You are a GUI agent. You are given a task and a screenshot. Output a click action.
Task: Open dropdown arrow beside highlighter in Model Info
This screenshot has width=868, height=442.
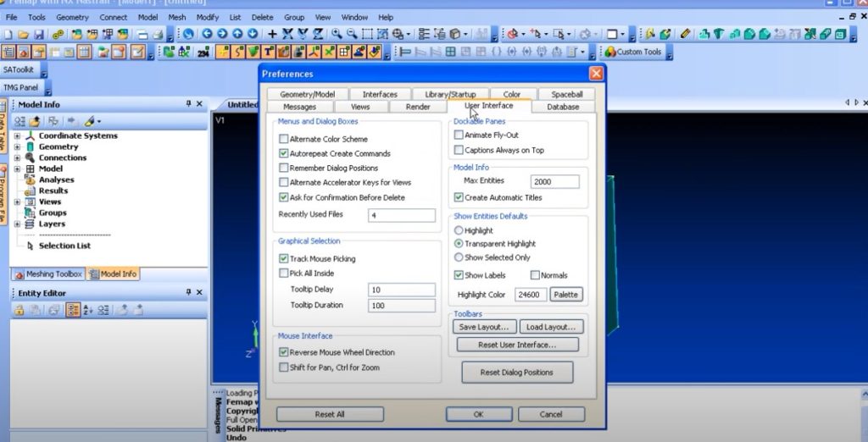point(98,121)
